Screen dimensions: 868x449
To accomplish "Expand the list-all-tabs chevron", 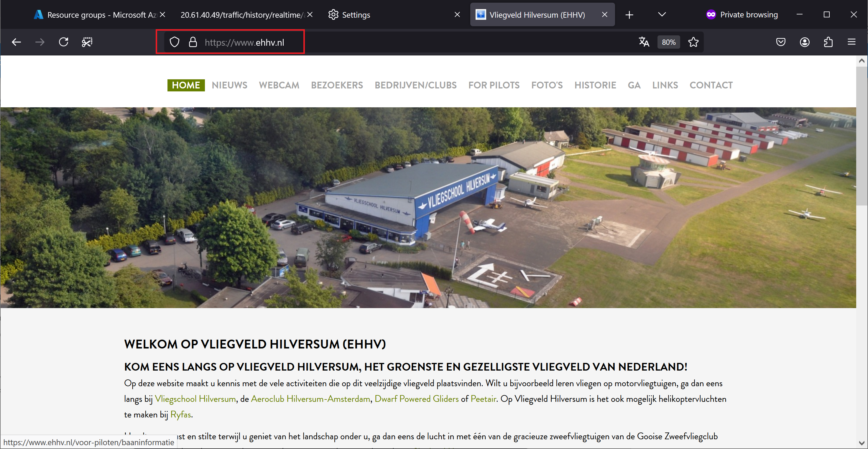I will coord(662,14).
